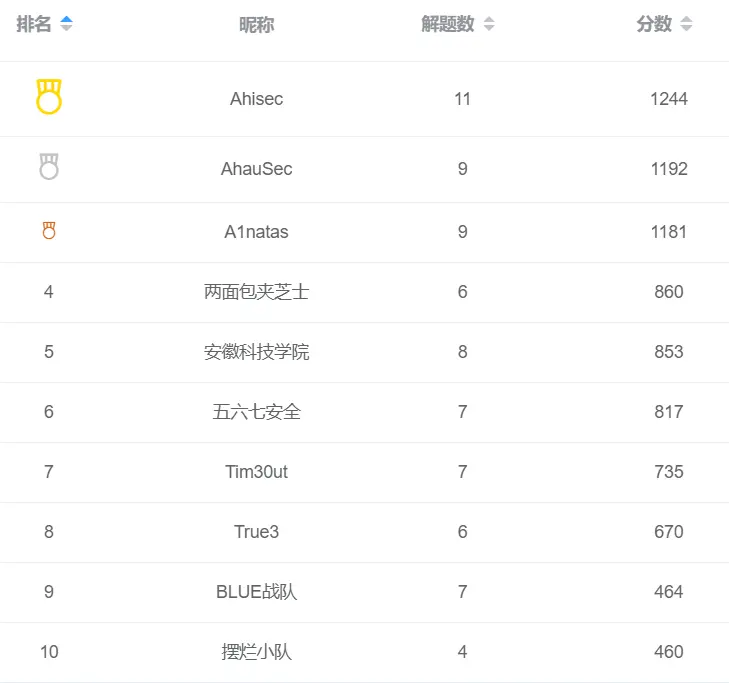Sort by rank using the 排名 sort arrows
Viewport: 729px width, 683px height.
[x=66, y=25]
